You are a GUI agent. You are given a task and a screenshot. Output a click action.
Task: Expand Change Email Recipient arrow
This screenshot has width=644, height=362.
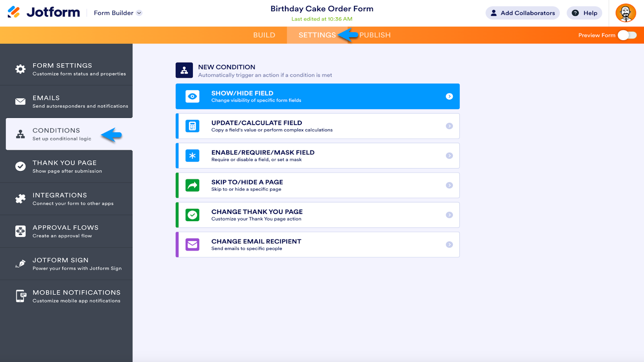[x=449, y=245]
